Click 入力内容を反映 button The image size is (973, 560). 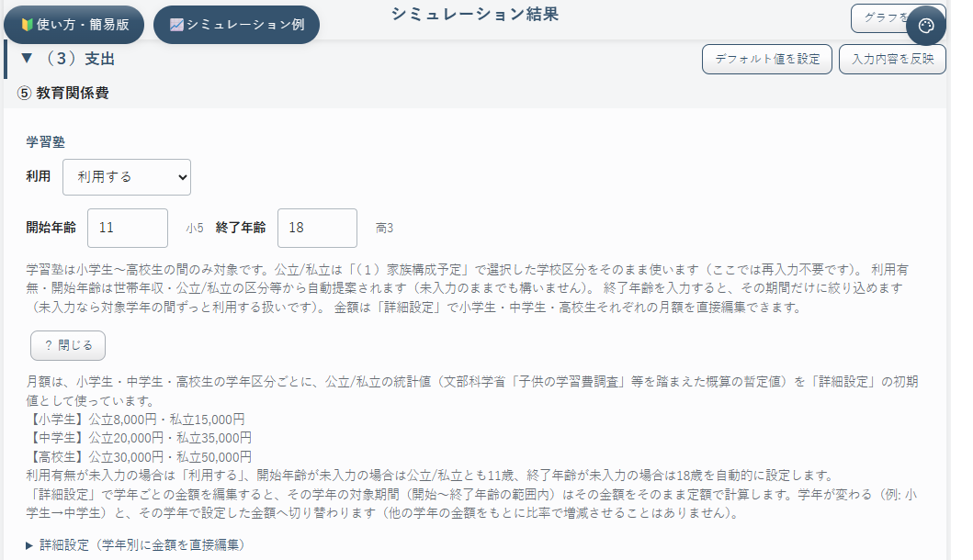point(892,59)
